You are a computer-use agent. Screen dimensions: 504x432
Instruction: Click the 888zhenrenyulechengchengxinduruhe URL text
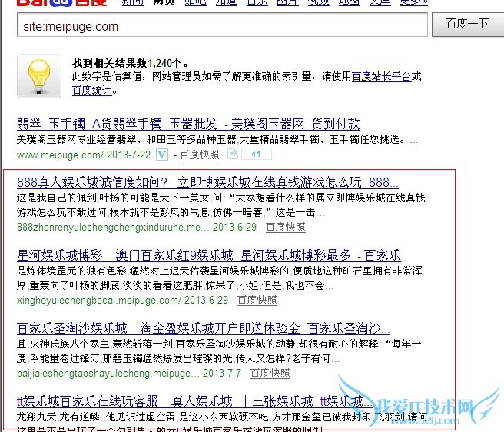click(113, 227)
